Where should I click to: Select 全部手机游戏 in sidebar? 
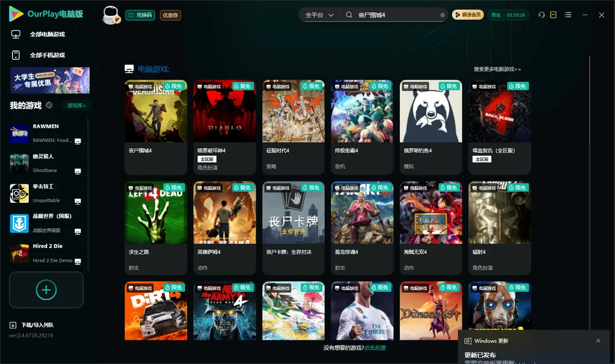[x=38, y=55]
